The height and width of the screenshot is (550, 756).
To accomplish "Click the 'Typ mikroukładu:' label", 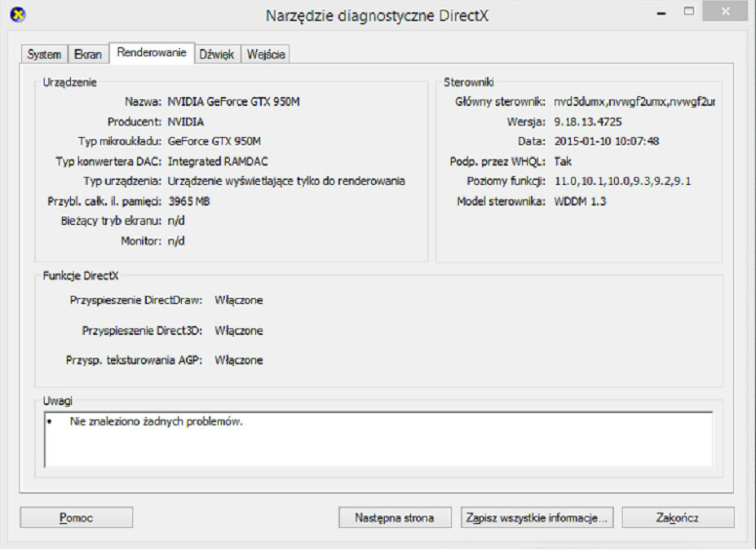I will tap(120, 142).
